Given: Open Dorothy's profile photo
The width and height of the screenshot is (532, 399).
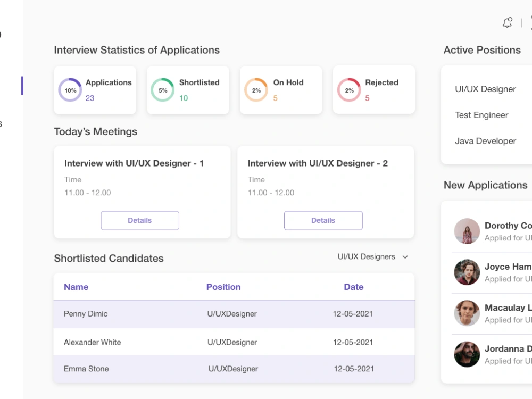Looking at the screenshot, I should coord(467,231).
